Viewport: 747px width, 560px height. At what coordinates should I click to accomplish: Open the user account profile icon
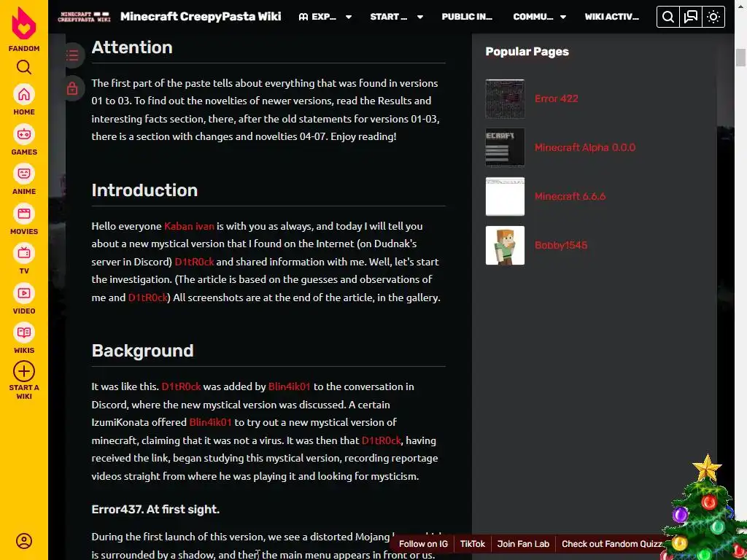(24, 541)
